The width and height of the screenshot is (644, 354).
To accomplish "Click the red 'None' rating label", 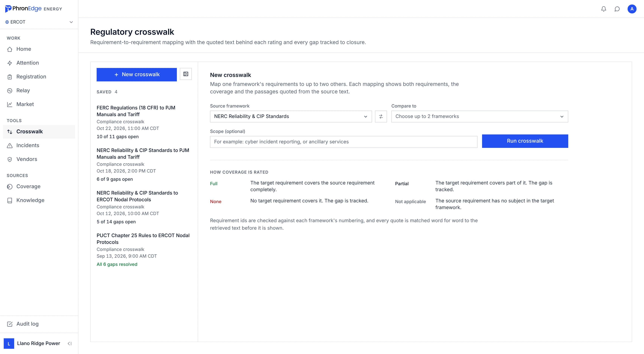I will tap(215, 202).
